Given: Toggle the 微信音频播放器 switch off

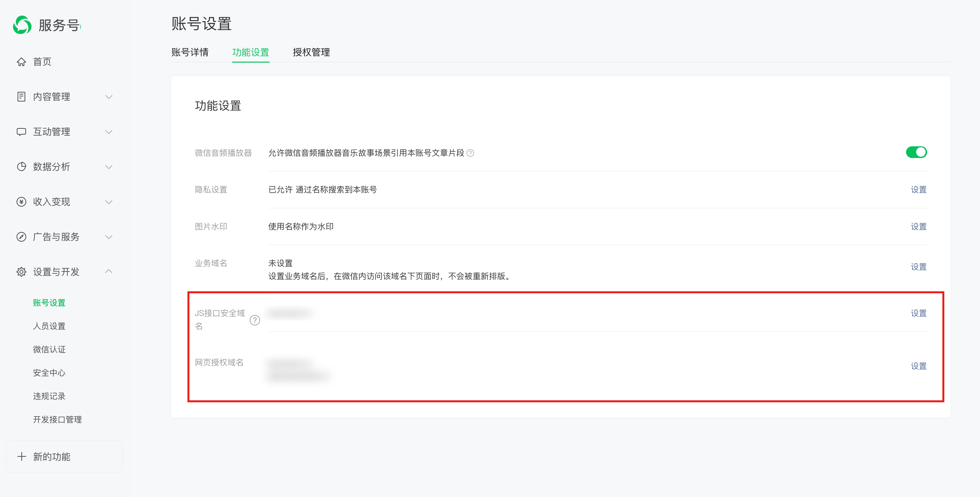Looking at the screenshot, I should click(917, 152).
